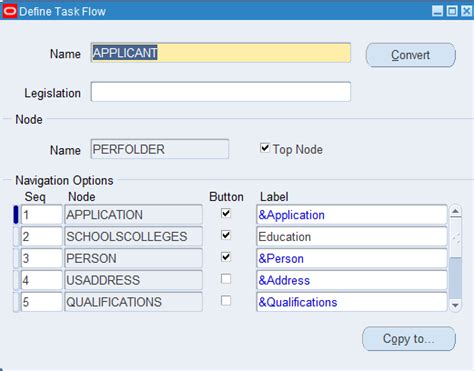Click the SCHOOLSCOLLEGES node cell

[133, 237]
